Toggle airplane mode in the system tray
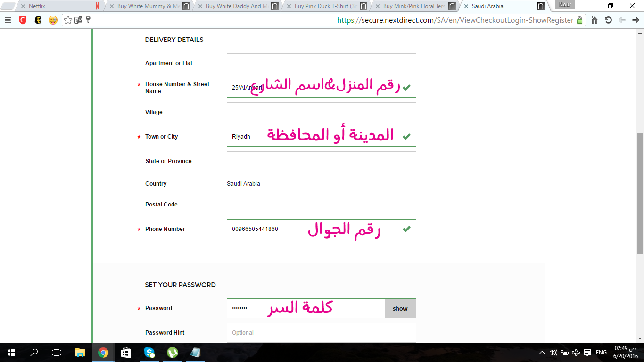 coord(576,353)
